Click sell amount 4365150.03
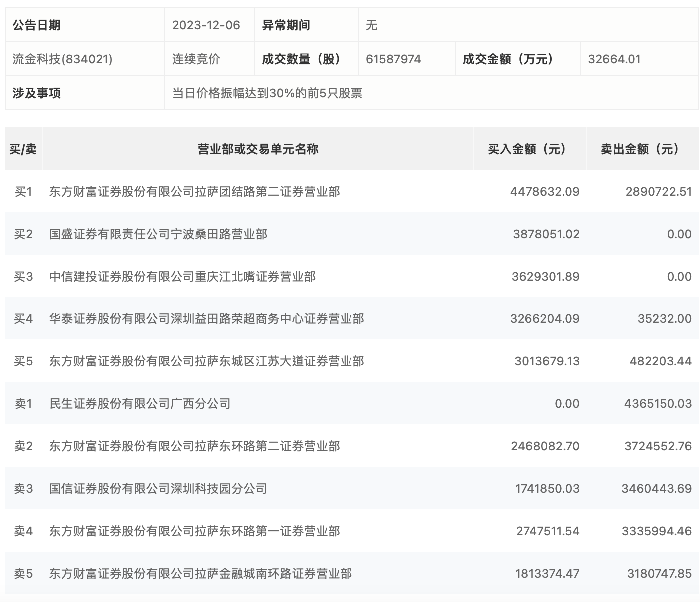 [x=658, y=404]
